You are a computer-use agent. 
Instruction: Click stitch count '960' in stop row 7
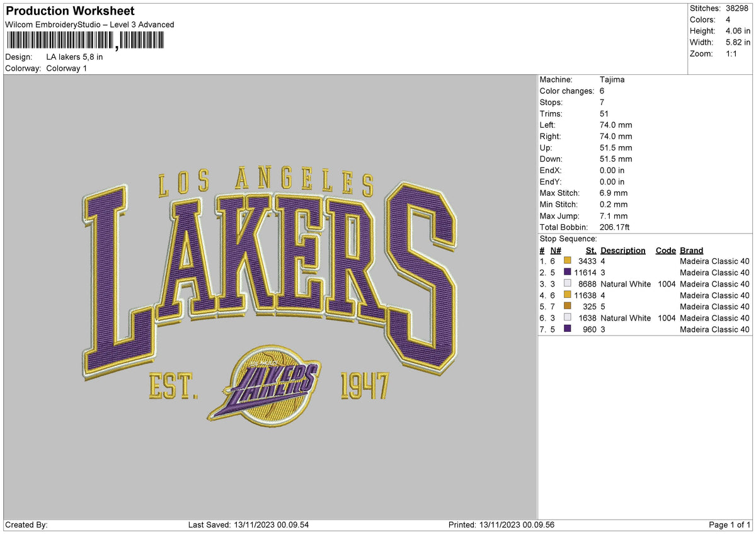coord(590,329)
